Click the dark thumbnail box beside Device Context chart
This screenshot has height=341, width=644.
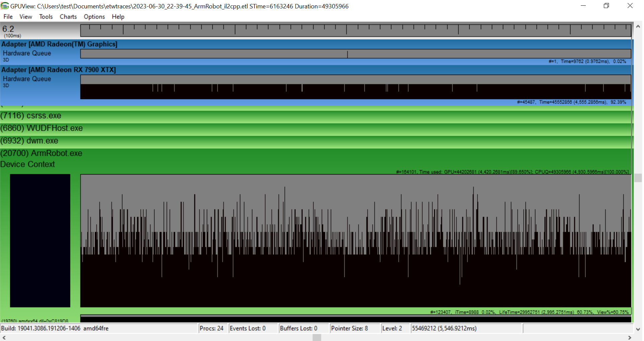40,241
